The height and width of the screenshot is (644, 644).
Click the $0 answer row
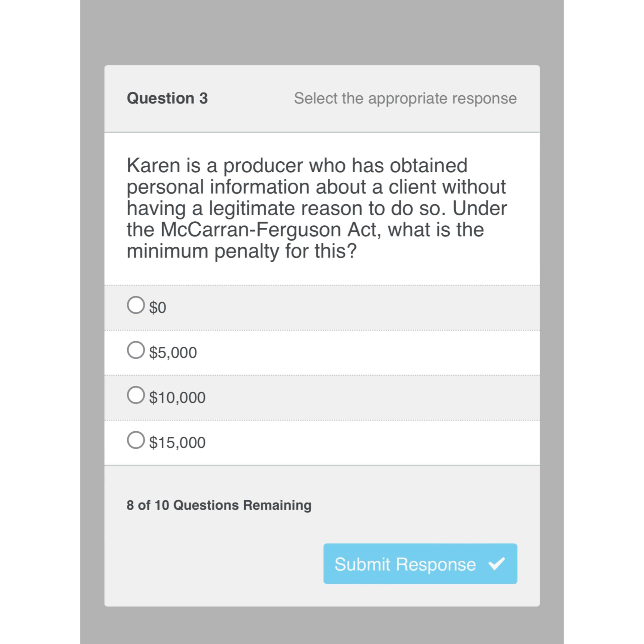320,306
